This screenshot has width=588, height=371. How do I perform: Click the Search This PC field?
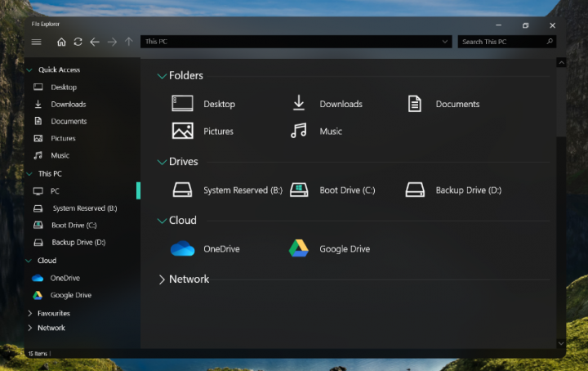click(x=506, y=41)
